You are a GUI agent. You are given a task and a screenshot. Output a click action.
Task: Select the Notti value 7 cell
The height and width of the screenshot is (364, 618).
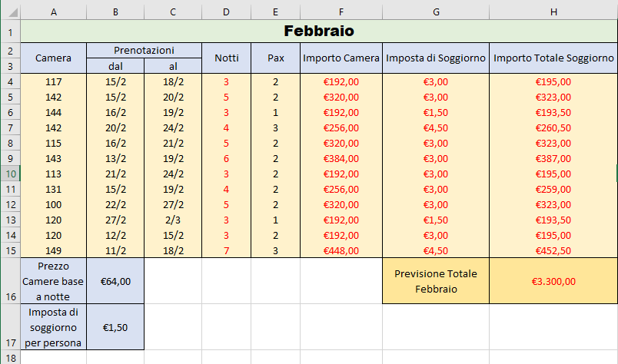click(226, 250)
